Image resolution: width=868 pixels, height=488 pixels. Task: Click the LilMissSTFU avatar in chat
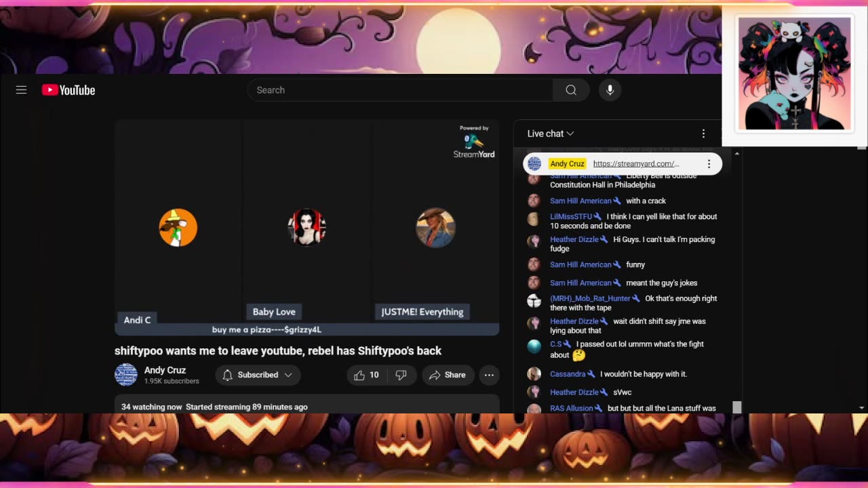(534, 219)
